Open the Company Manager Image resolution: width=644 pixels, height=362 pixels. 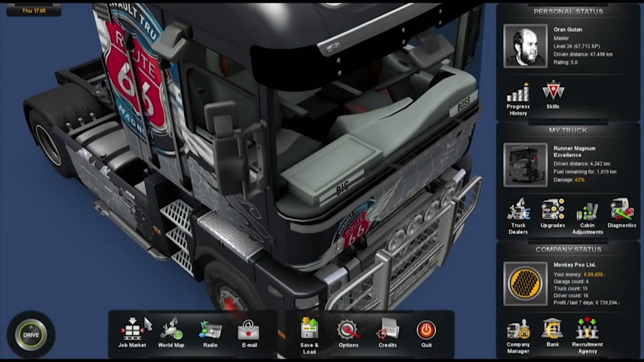[x=518, y=332]
